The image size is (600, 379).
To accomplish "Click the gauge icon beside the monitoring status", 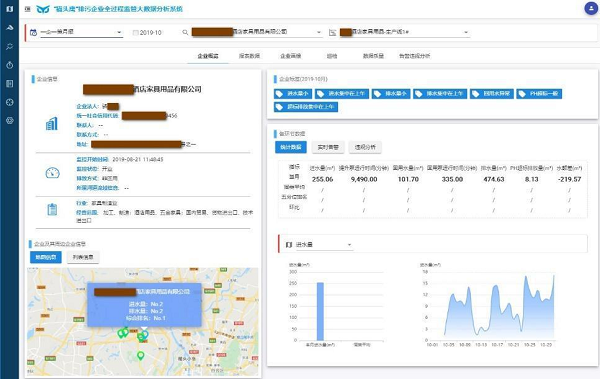I will (52, 173).
